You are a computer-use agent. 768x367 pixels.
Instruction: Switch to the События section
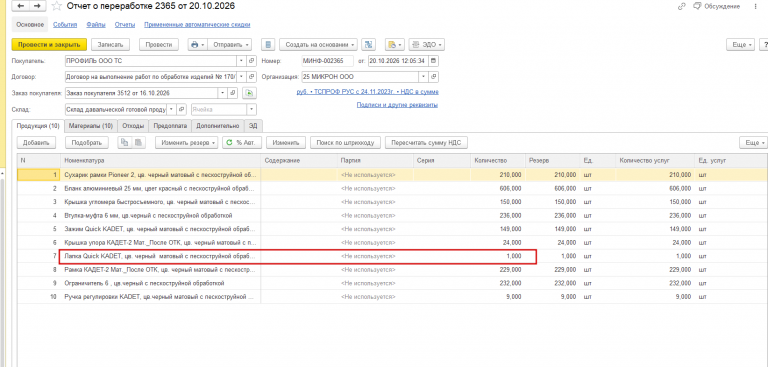click(65, 24)
